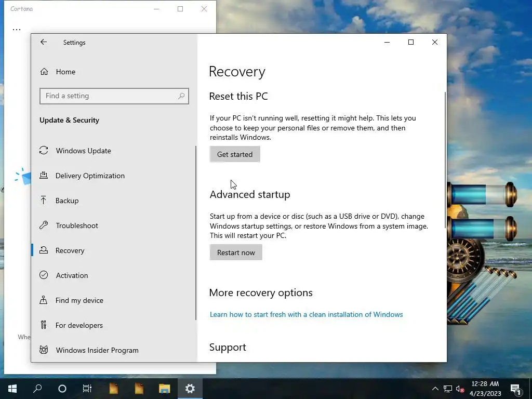Viewport: 532px width, 399px height.
Task: Click Restart now under Advanced startup
Action: pos(236,252)
